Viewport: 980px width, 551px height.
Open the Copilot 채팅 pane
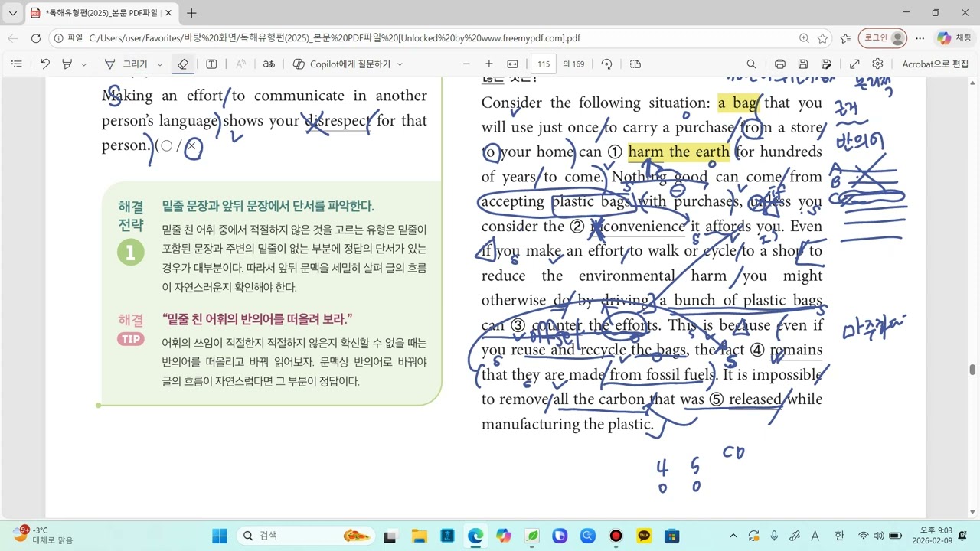click(x=954, y=38)
